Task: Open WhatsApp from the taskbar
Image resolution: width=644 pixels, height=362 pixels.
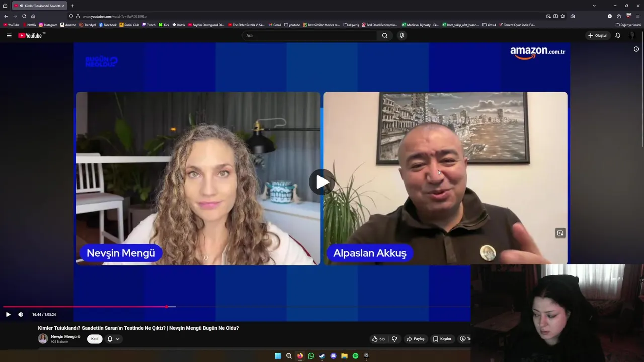Action: point(311,356)
